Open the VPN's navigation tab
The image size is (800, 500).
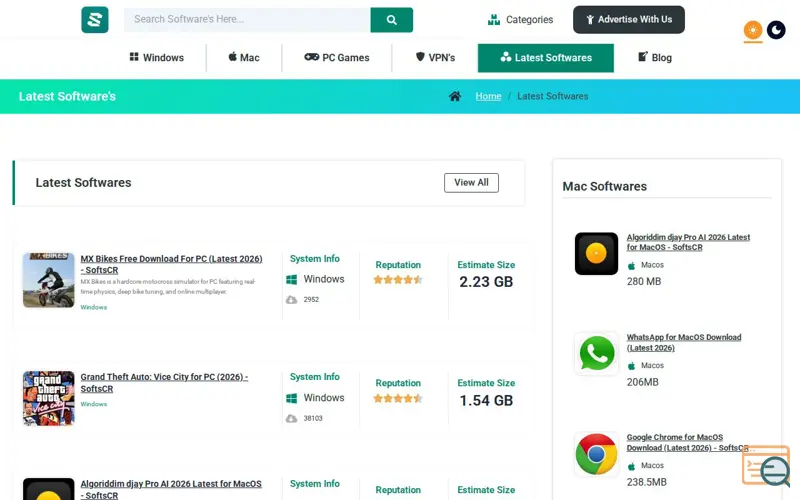435,58
